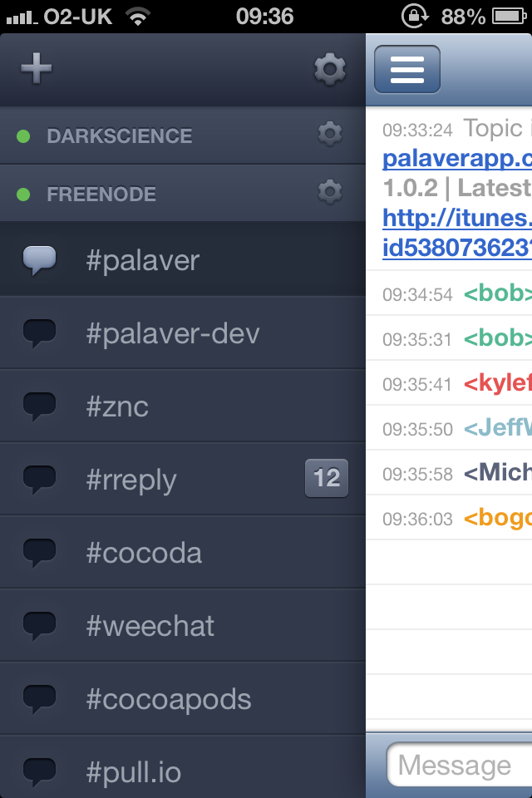Collapse the FREENODE network header
This screenshot has height=798, width=532.
183,194
